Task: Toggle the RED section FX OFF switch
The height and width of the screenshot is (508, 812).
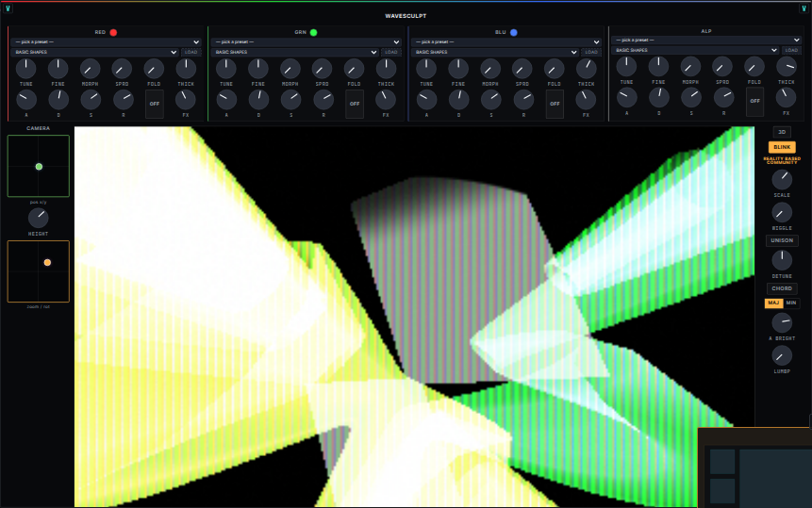Action: click(155, 104)
